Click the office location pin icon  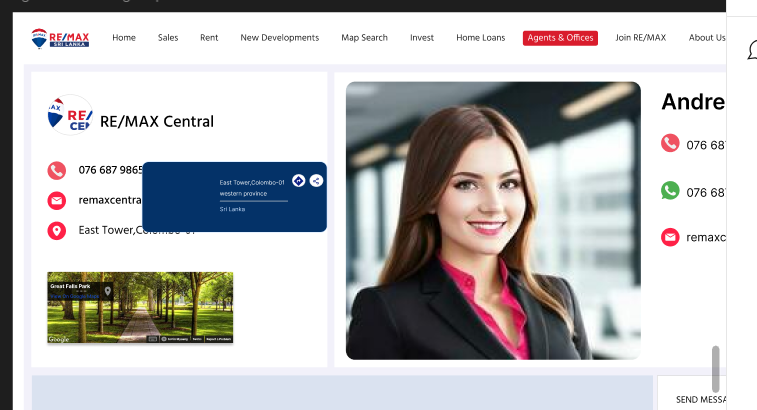pyautogui.click(x=56, y=230)
